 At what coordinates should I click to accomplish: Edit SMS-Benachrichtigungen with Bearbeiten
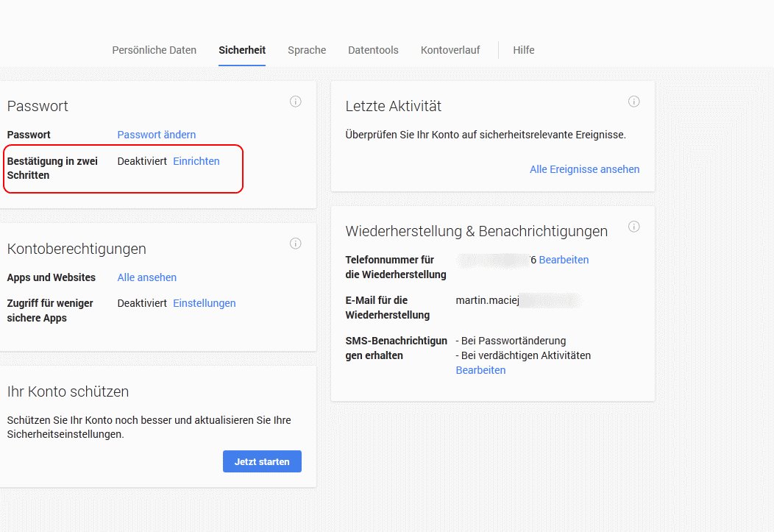480,370
